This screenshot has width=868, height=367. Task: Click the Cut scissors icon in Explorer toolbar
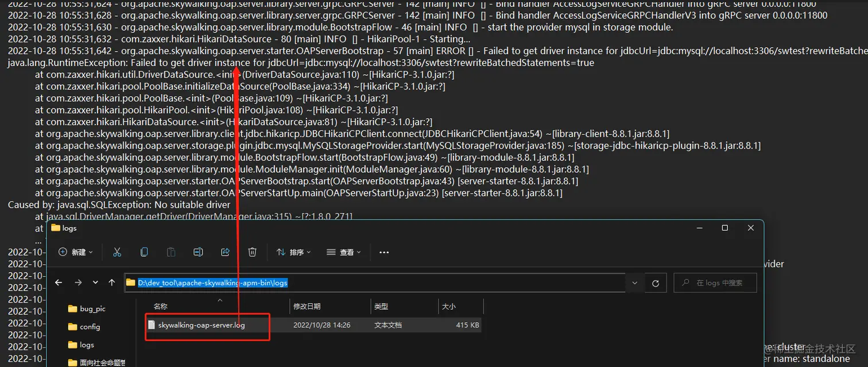[x=117, y=252]
